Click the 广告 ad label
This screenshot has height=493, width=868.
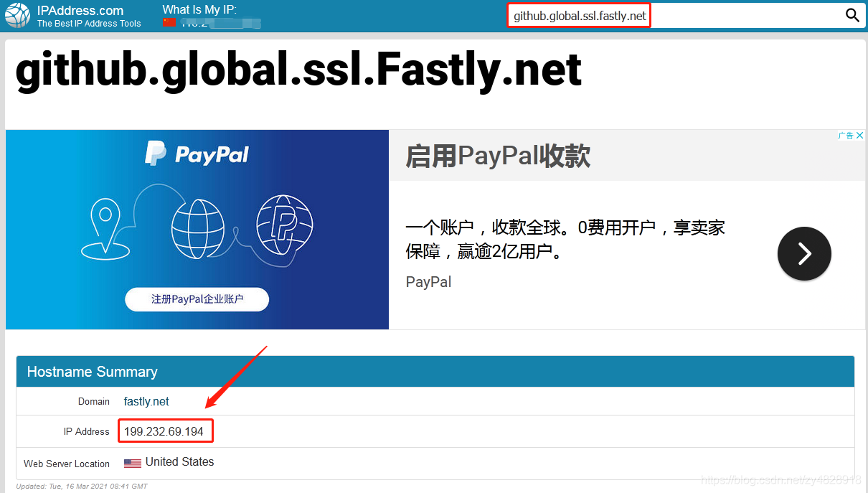[x=846, y=136]
